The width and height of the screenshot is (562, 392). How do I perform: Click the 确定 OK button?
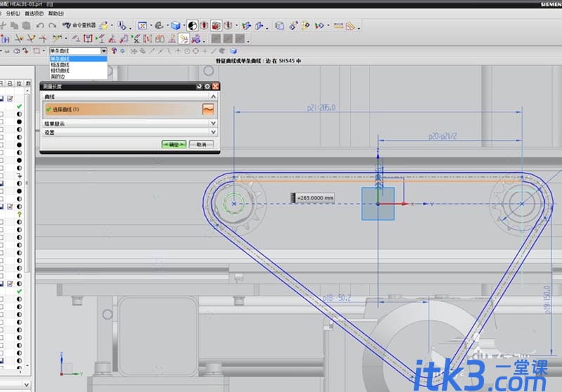coord(174,145)
